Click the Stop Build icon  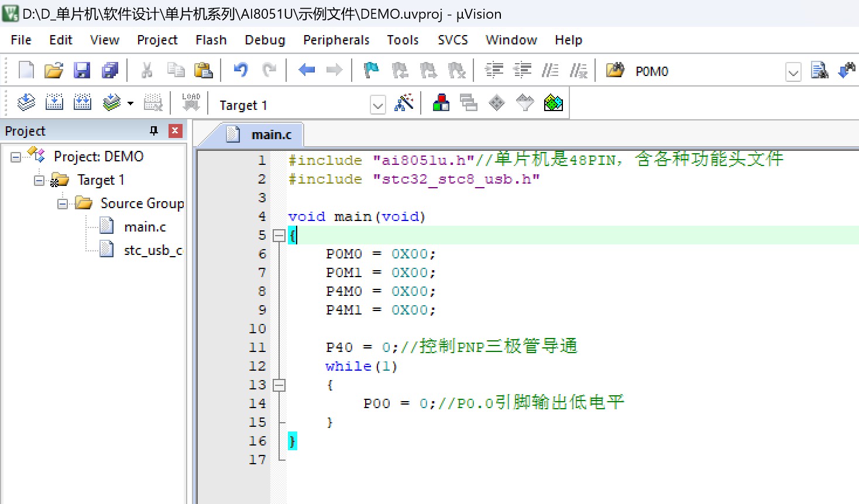point(153,103)
